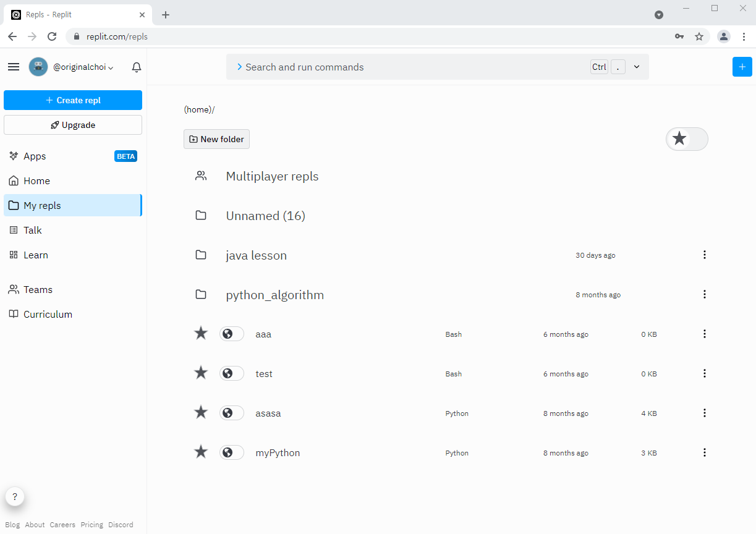
Task: Open more options for java lesson folder
Action: click(x=705, y=255)
